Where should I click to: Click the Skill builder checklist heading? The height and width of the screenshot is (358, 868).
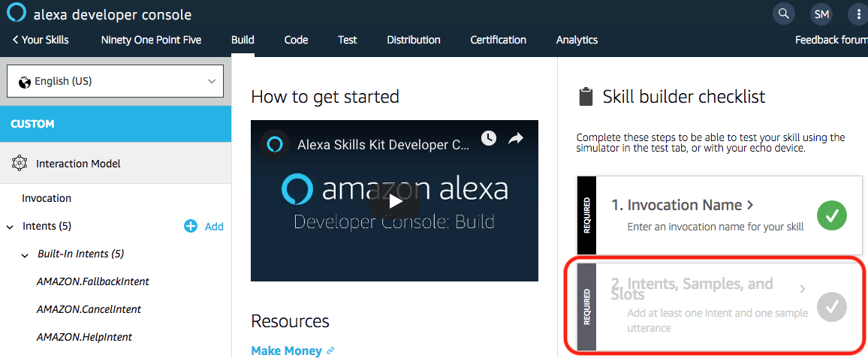(x=683, y=97)
